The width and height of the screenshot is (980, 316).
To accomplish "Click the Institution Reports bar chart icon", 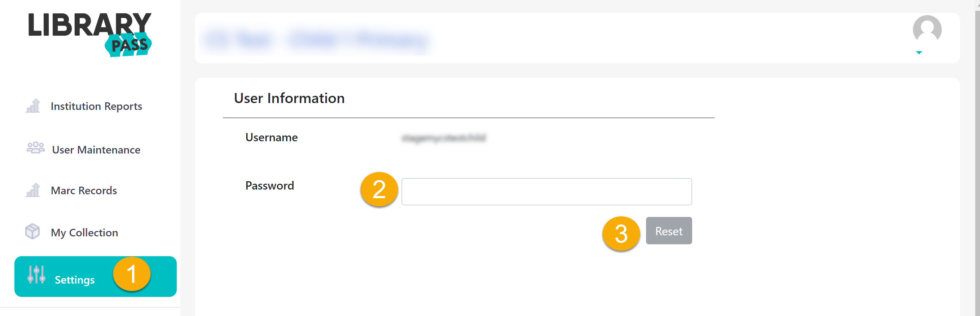I will click(33, 106).
